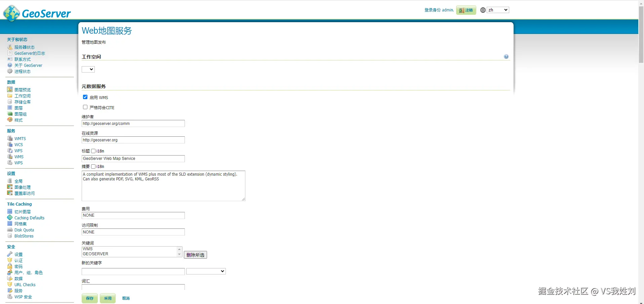This screenshot has width=644, height=304.
Task: Open the WMS link in sidebar
Action: click(x=19, y=157)
